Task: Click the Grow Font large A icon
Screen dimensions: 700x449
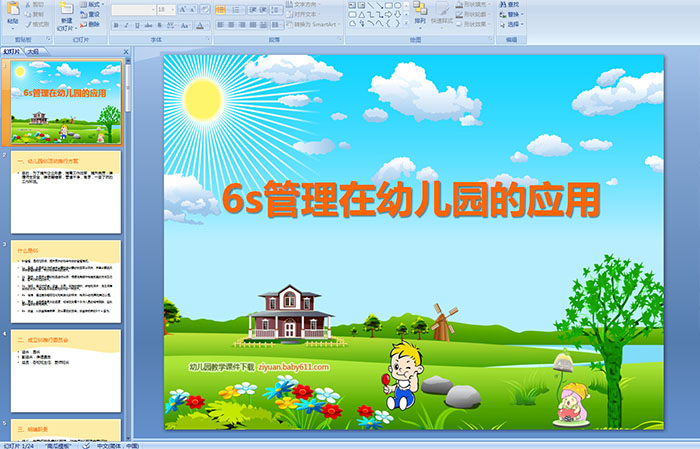Action: point(183,9)
